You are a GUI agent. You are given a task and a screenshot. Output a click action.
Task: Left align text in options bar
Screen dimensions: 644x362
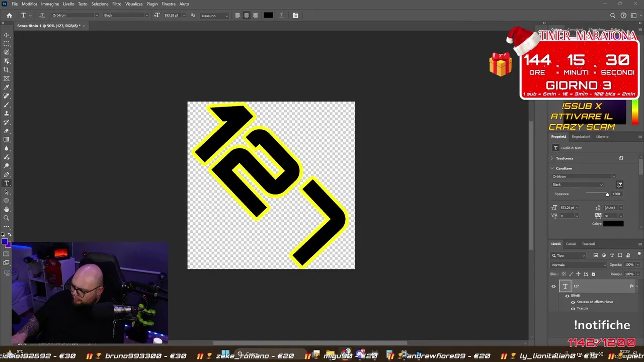[237, 16]
